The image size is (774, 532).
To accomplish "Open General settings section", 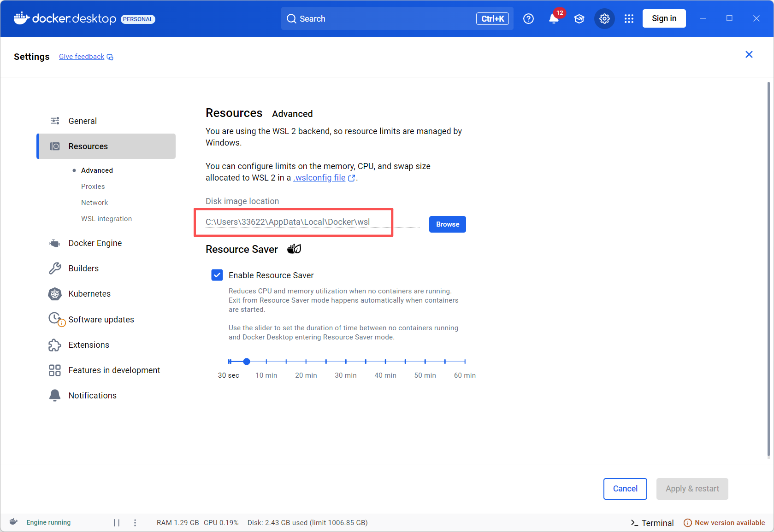I will point(106,121).
